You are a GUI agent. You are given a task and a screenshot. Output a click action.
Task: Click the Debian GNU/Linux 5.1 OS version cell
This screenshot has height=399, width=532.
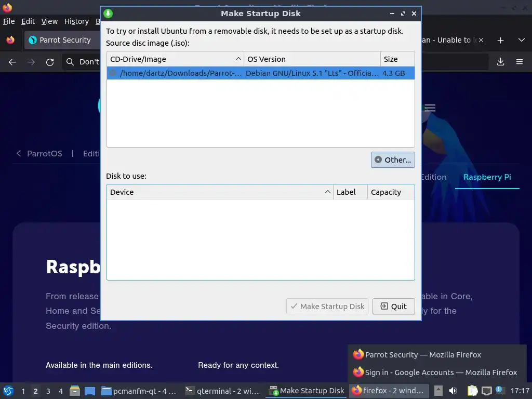(312, 73)
